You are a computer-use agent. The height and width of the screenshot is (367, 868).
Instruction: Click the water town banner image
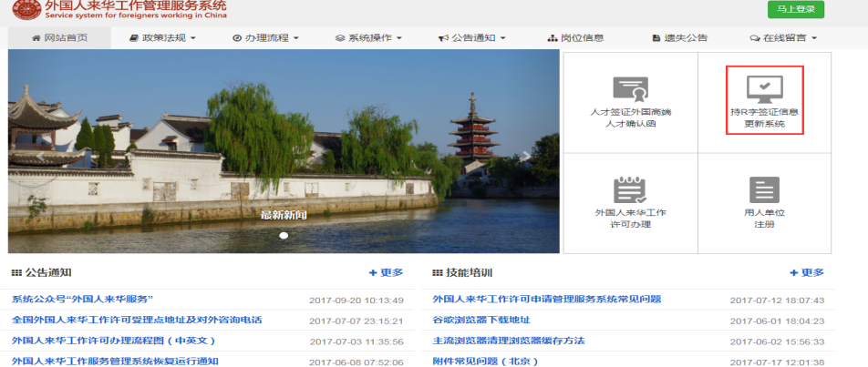tap(284, 151)
